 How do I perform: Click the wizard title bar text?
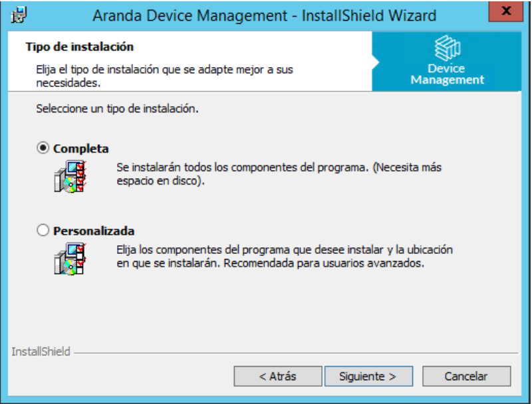264,15
